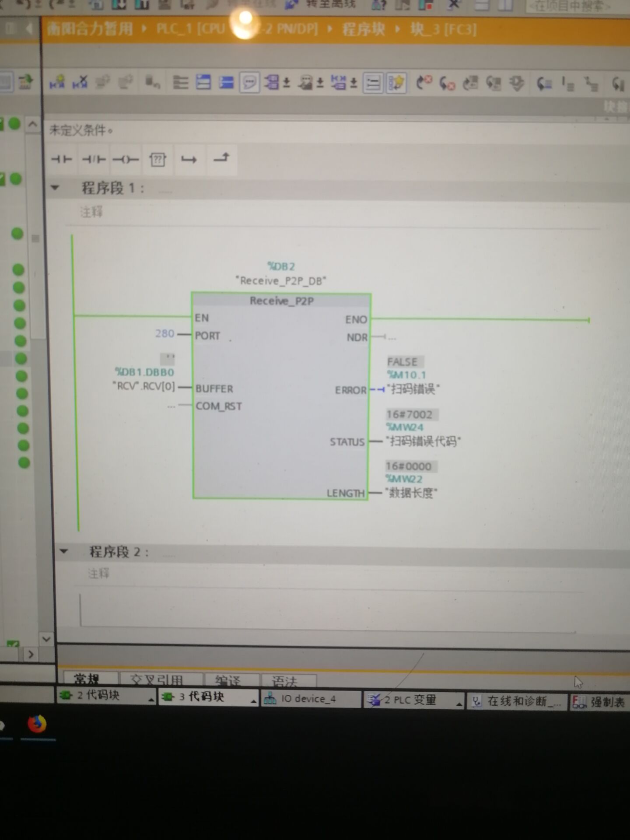Click the close branch icon
Image resolution: width=630 pixels, height=840 pixels.
click(x=221, y=158)
